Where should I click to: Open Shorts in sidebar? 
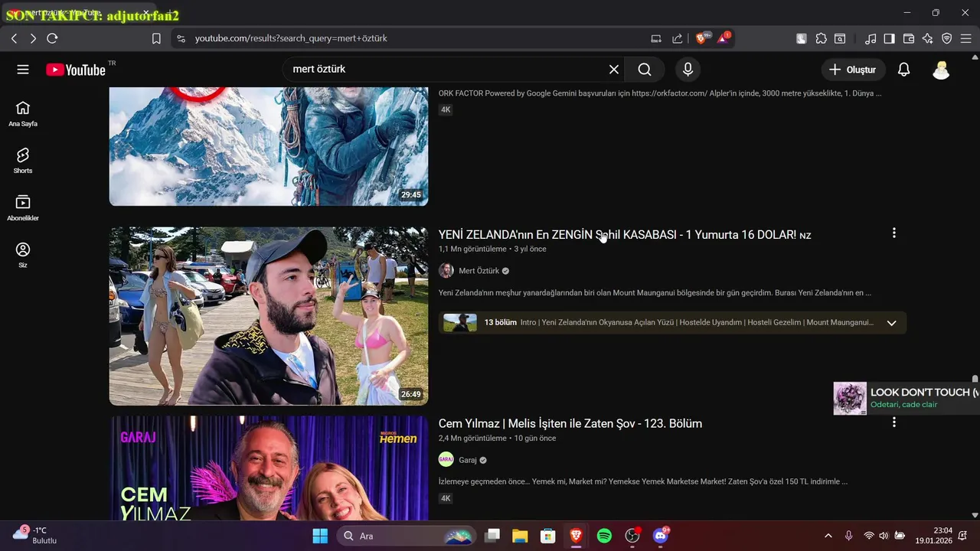point(23,161)
